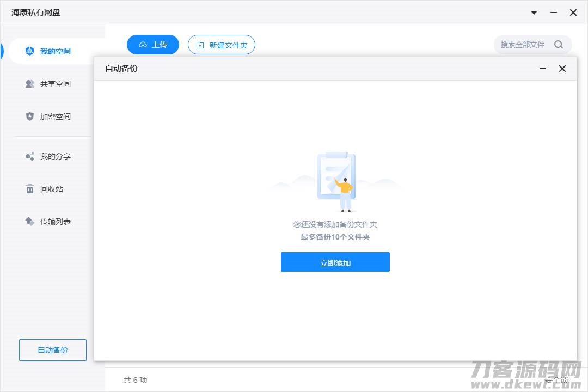Click the 新建文件夹 button
The width and height of the screenshot is (588, 392).
pyautogui.click(x=222, y=45)
